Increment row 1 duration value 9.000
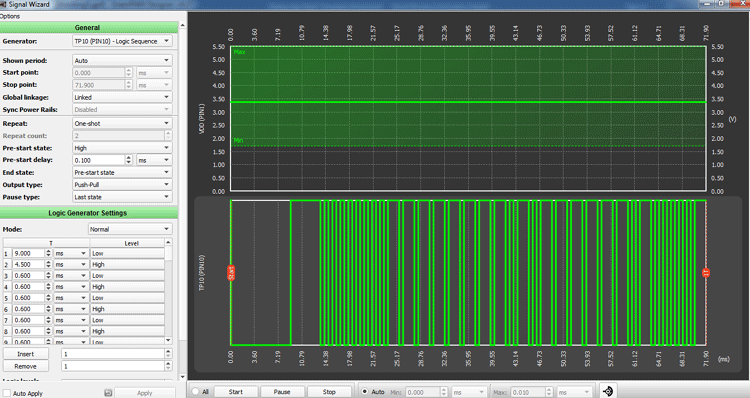This screenshot has width=750, height=398. pos(48,251)
